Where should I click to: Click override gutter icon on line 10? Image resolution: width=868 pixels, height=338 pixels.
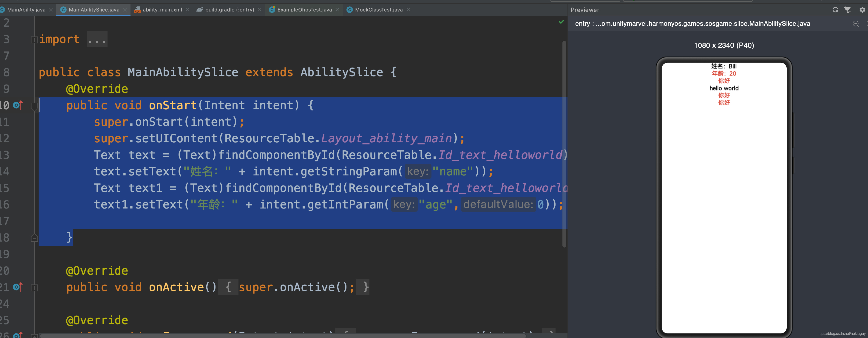18,105
